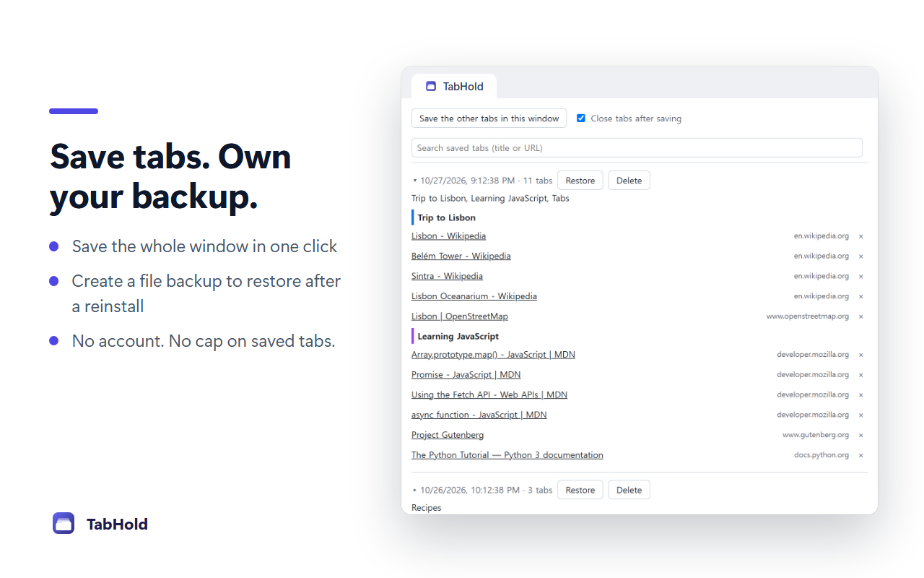
Task: Collapse the 10/27/2026 saved group
Action: (415, 181)
